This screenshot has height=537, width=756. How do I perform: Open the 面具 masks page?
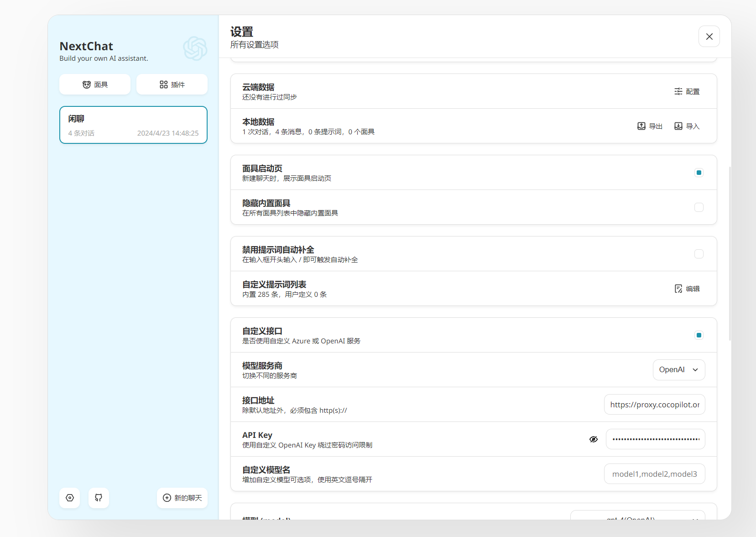[95, 84]
